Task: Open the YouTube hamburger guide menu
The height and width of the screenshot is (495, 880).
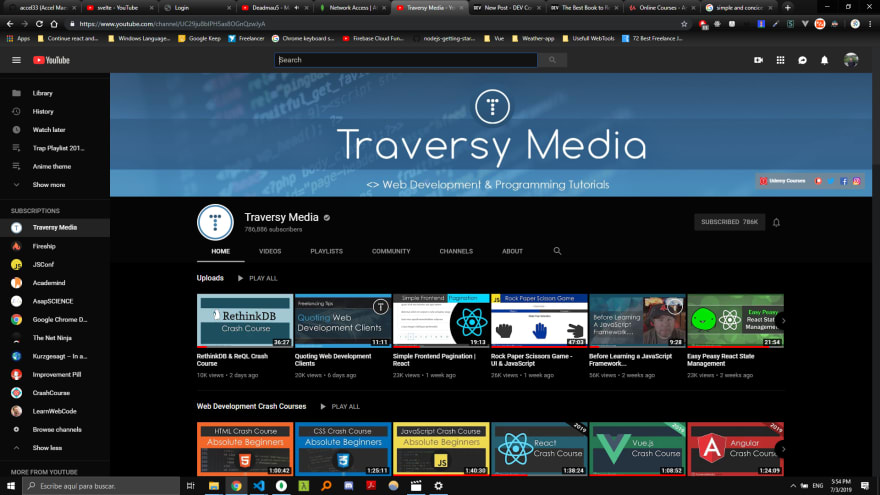Action: (16, 60)
